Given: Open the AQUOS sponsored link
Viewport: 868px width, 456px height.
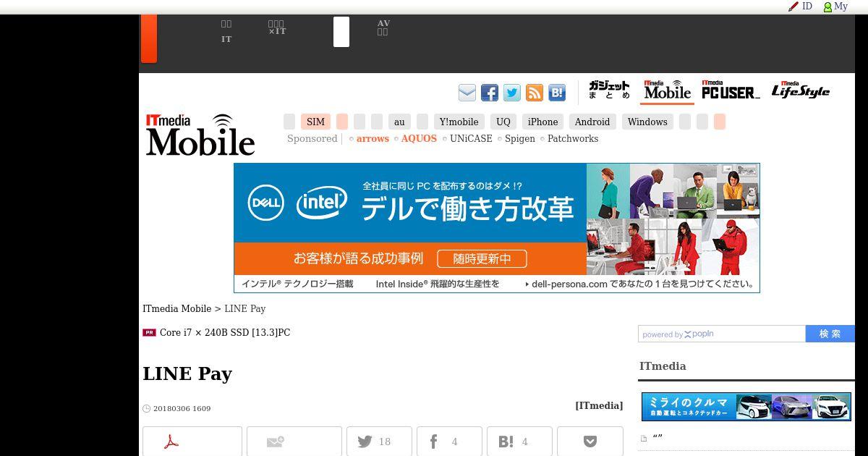Looking at the screenshot, I should [x=419, y=139].
